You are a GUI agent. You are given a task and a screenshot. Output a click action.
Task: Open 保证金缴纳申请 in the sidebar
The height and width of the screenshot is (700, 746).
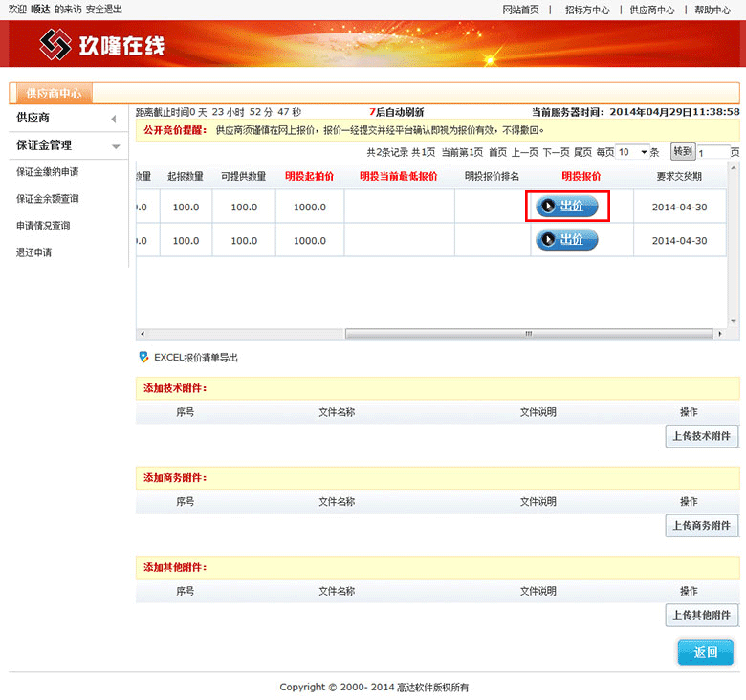pyautogui.click(x=47, y=172)
